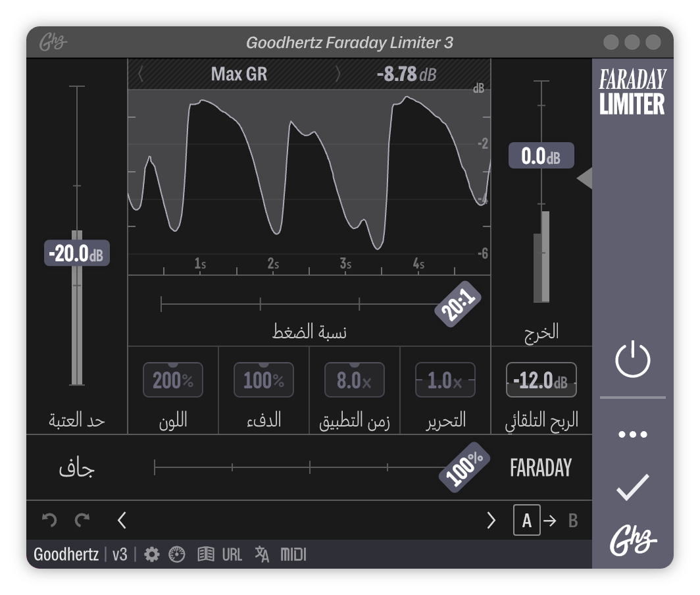Select next meter readout right chevron
The width and height of the screenshot is (700, 595).
point(338,74)
